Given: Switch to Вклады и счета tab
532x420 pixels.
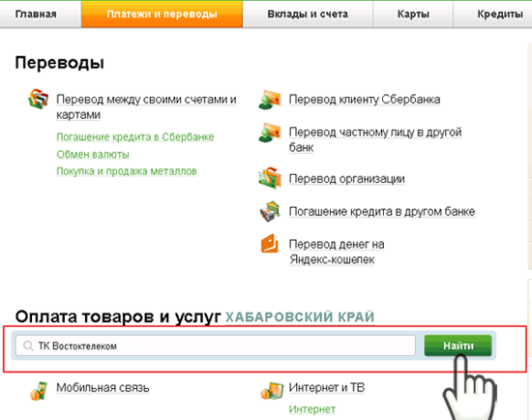Looking at the screenshot, I should tap(308, 15).
